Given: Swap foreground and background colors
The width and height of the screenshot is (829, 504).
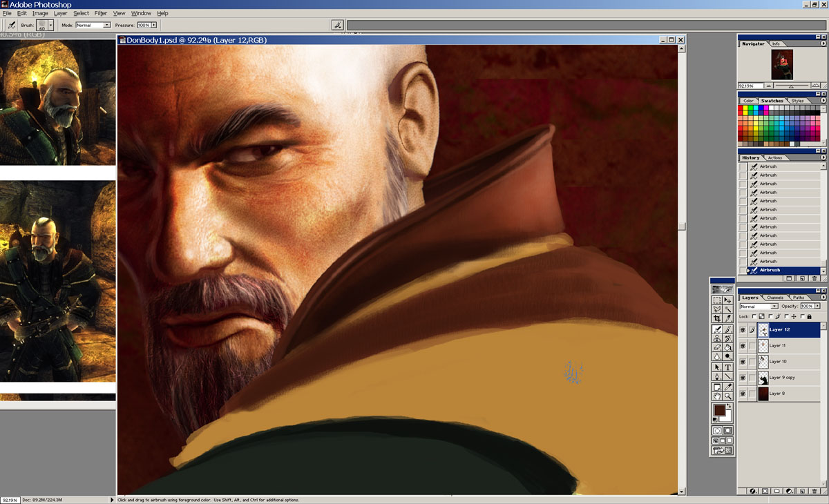Looking at the screenshot, I should coord(730,406).
